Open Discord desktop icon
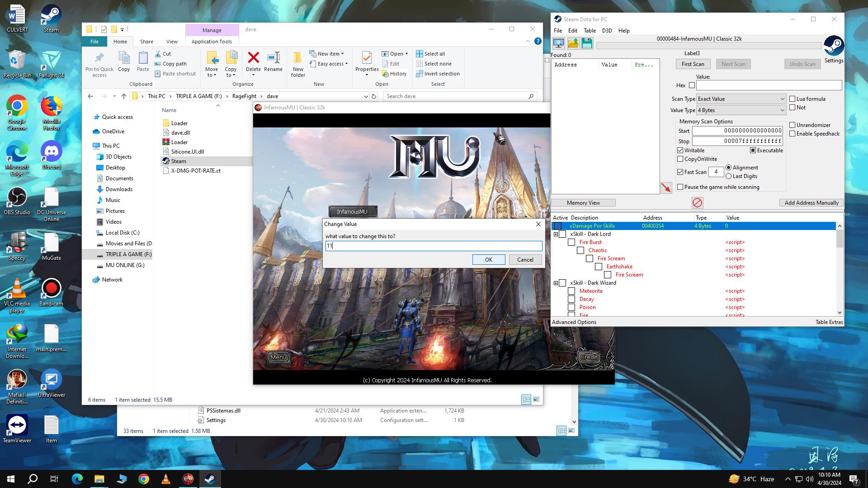Image resolution: width=868 pixels, height=488 pixels. point(51,155)
